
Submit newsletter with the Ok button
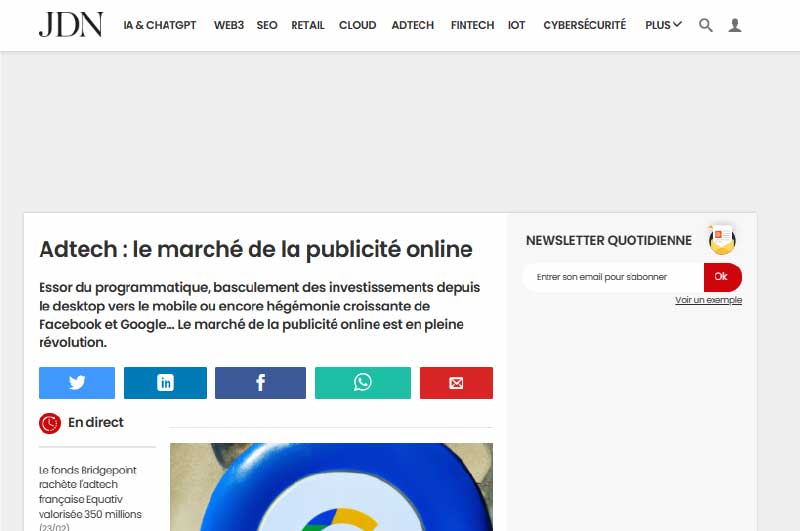[722, 277]
